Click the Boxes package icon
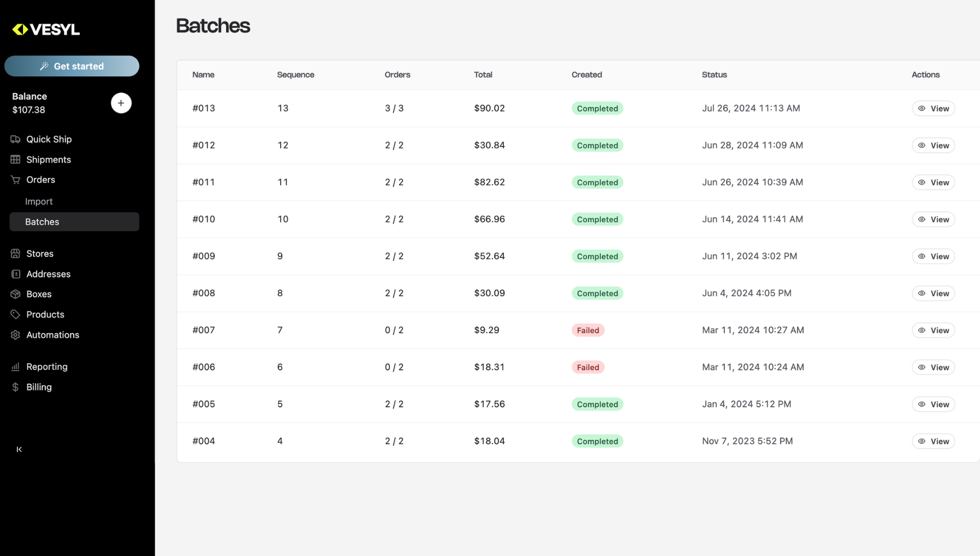Image resolution: width=980 pixels, height=556 pixels. point(15,294)
